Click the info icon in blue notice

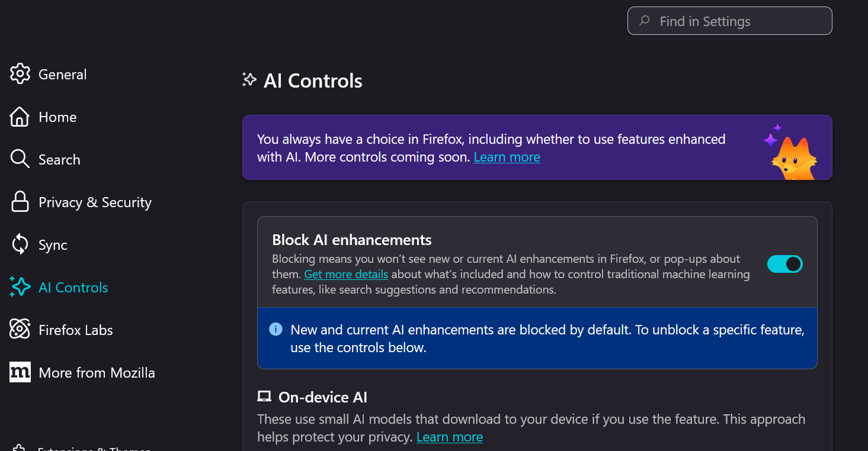click(x=276, y=329)
